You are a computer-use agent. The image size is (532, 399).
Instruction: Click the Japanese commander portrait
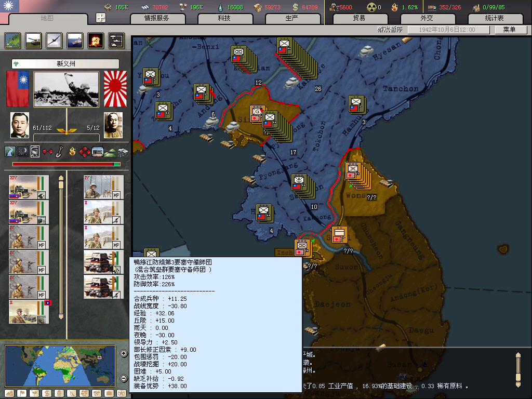[113, 125]
